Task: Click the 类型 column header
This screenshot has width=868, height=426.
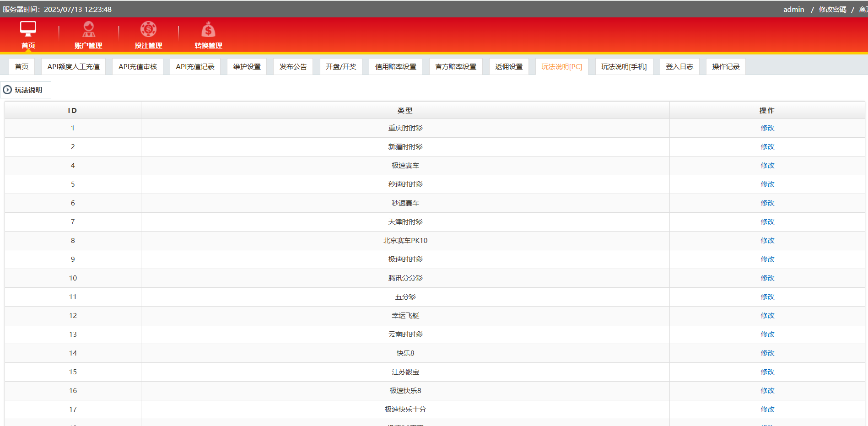Action: point(405,111)
